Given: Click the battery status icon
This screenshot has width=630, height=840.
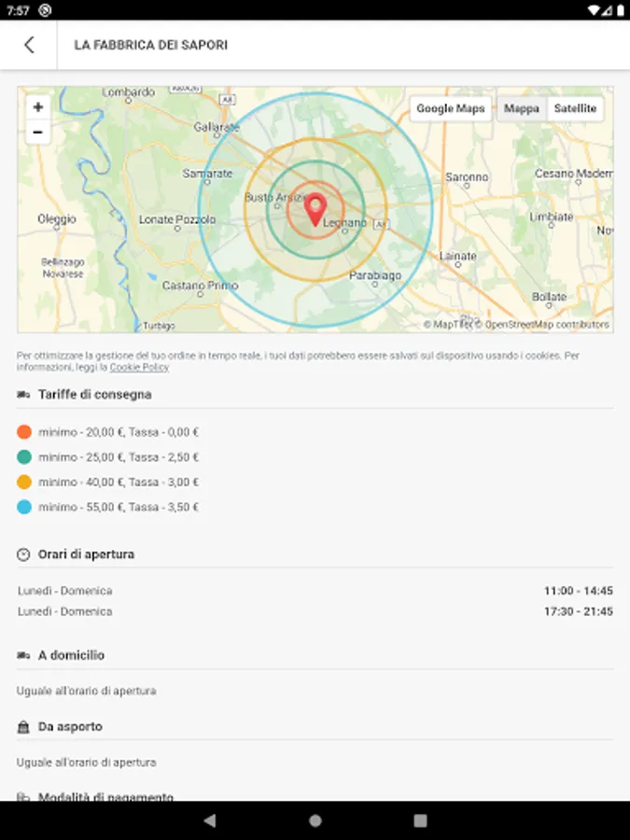Looking at the screenshot, I should click(x=620, y=10).
